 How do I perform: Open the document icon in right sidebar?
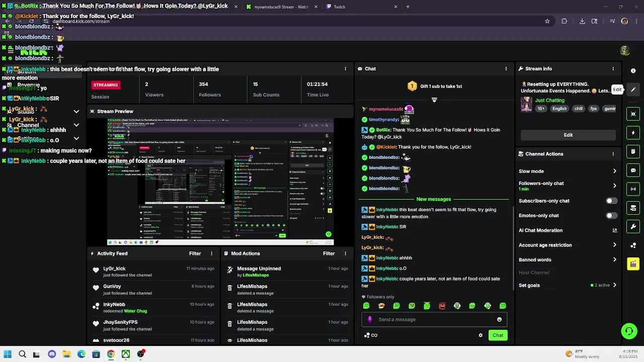coord(633,151)
